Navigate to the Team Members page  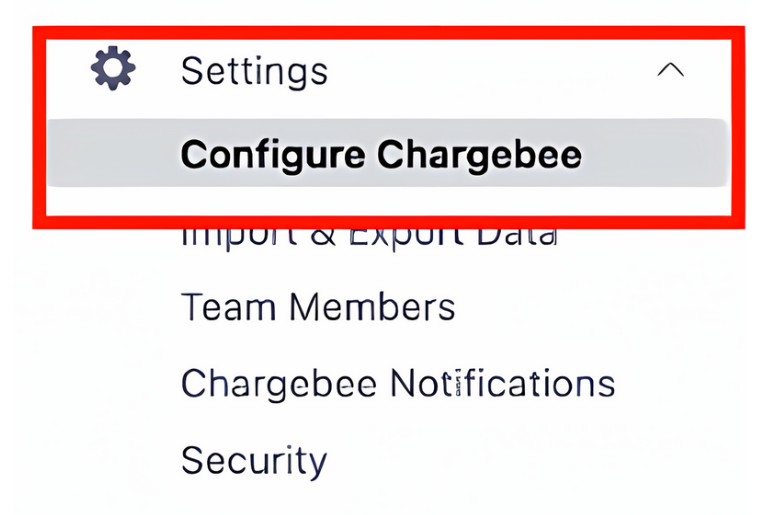[x=318, y=307]
